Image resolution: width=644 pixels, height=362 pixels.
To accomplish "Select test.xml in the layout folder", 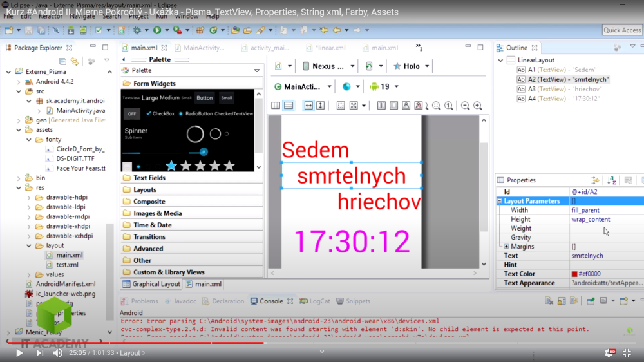I will (x=66, y=265).
